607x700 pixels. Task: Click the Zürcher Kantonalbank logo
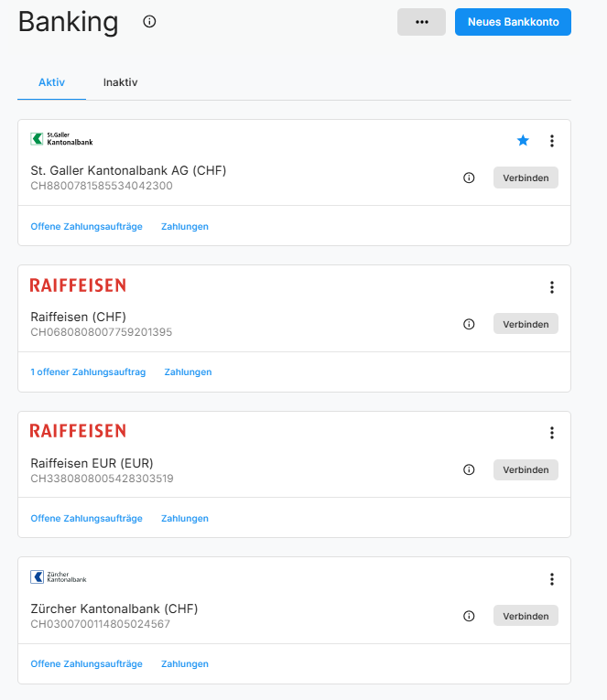(x=59, y=577)
